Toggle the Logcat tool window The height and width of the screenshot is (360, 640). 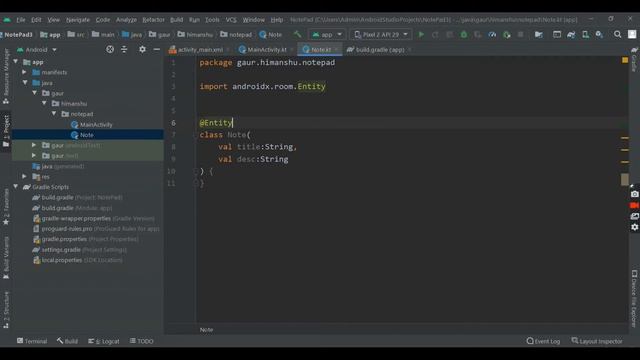tap(104, 341)
